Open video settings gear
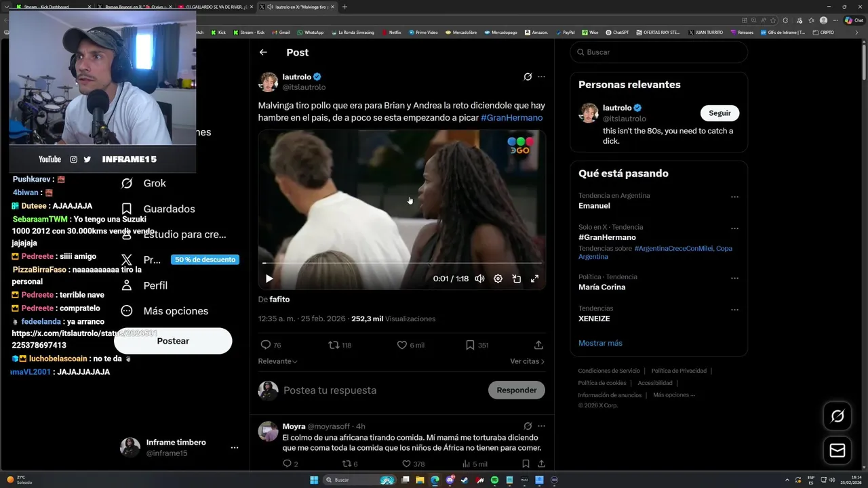 tap(498, 279)
